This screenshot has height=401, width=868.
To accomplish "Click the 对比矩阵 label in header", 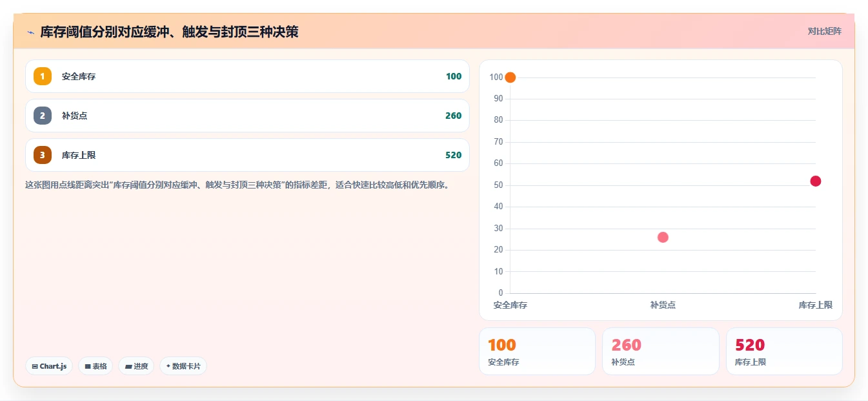I will tap(825, 31).
